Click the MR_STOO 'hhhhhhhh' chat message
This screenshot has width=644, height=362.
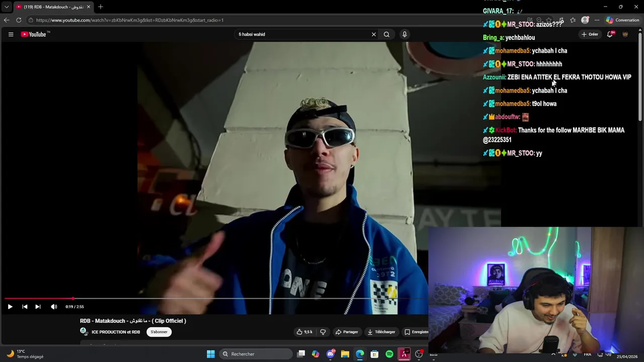pyautogui.click(x=549, y=64)
